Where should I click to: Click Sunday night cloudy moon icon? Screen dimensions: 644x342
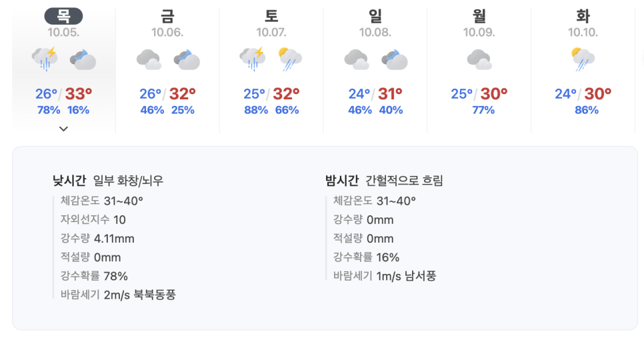tap(394, 59)
